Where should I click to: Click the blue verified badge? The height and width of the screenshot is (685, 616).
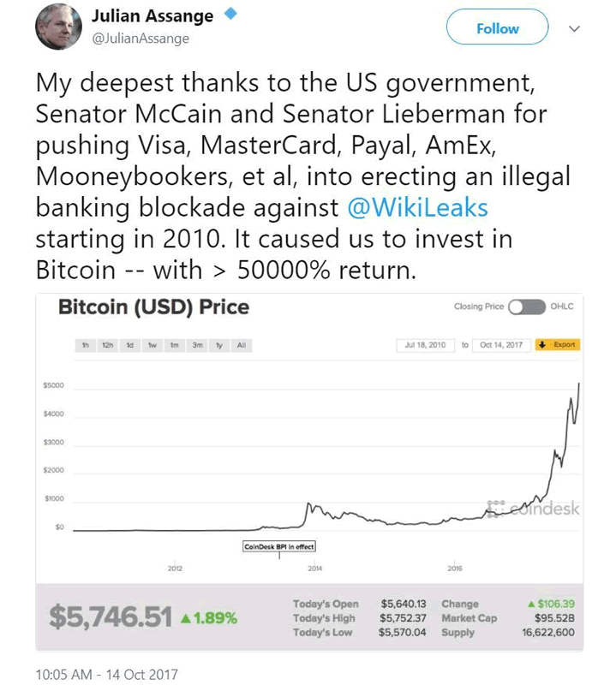230,15
